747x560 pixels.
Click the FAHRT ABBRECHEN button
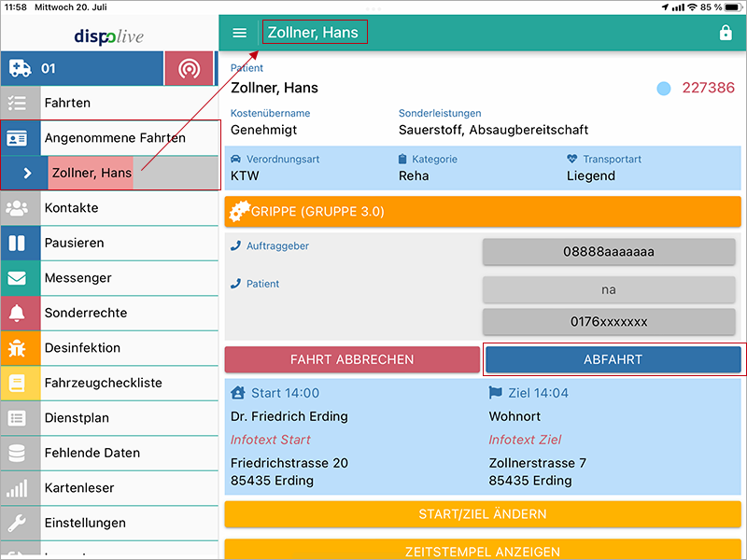352,359
